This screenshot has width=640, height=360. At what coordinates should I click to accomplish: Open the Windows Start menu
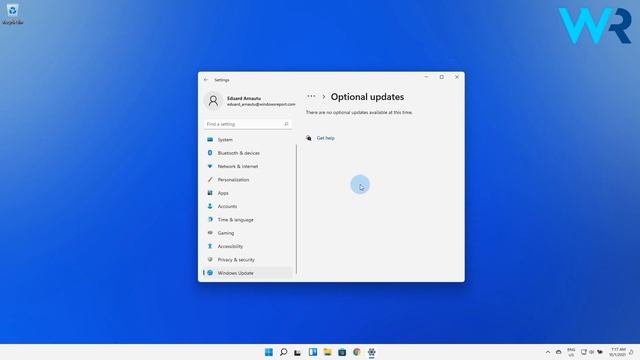coord(269,352)
